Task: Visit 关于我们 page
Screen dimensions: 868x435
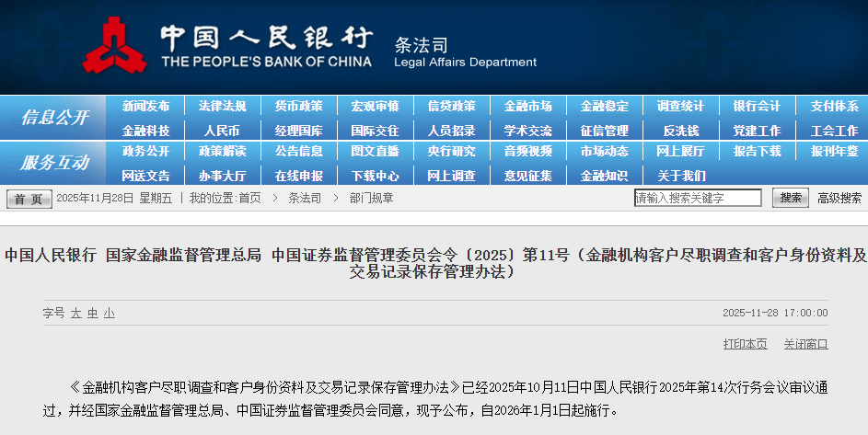Action: [x=681, y=176]
